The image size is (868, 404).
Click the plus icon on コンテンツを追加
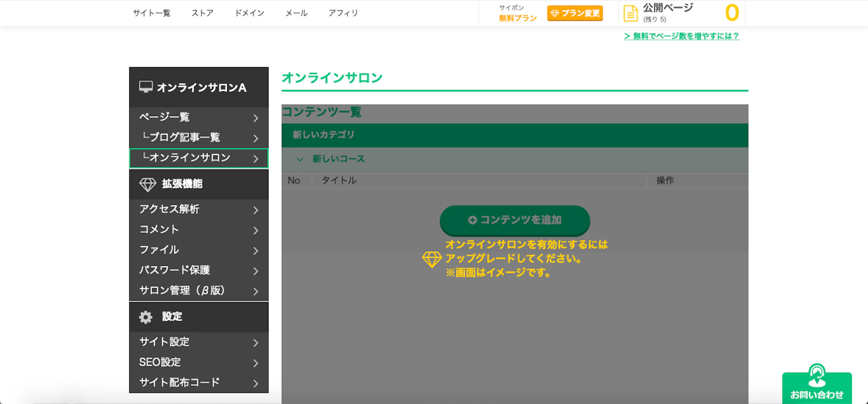(x=472, y=220)
